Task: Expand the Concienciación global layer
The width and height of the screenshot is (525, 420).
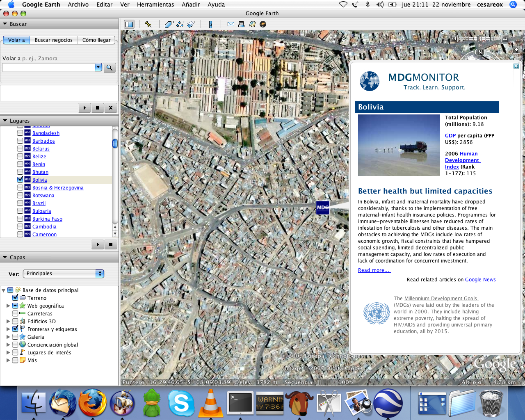Action: click(8, 345)
